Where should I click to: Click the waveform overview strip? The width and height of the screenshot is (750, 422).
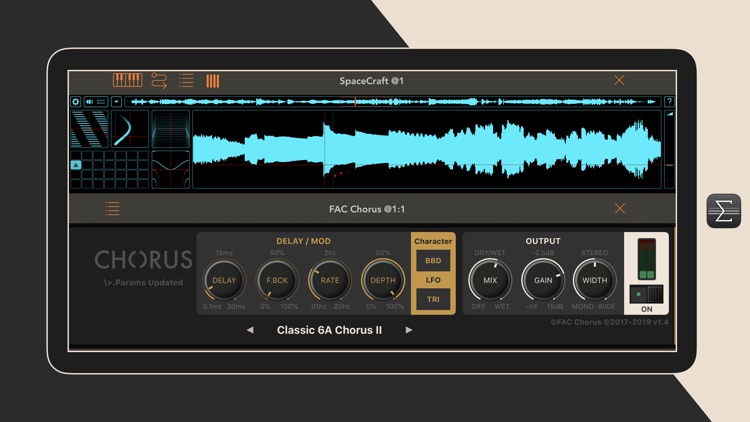392,101
